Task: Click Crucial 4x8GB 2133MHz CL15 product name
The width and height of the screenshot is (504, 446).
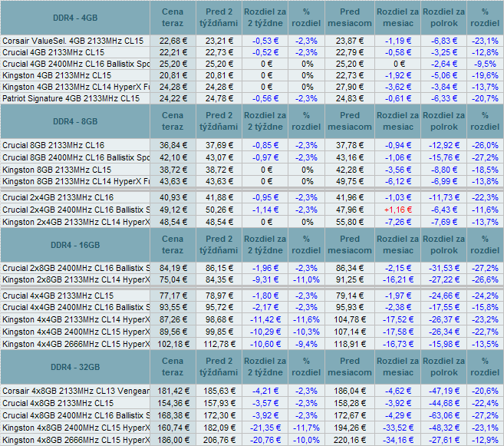Action: 58,403
